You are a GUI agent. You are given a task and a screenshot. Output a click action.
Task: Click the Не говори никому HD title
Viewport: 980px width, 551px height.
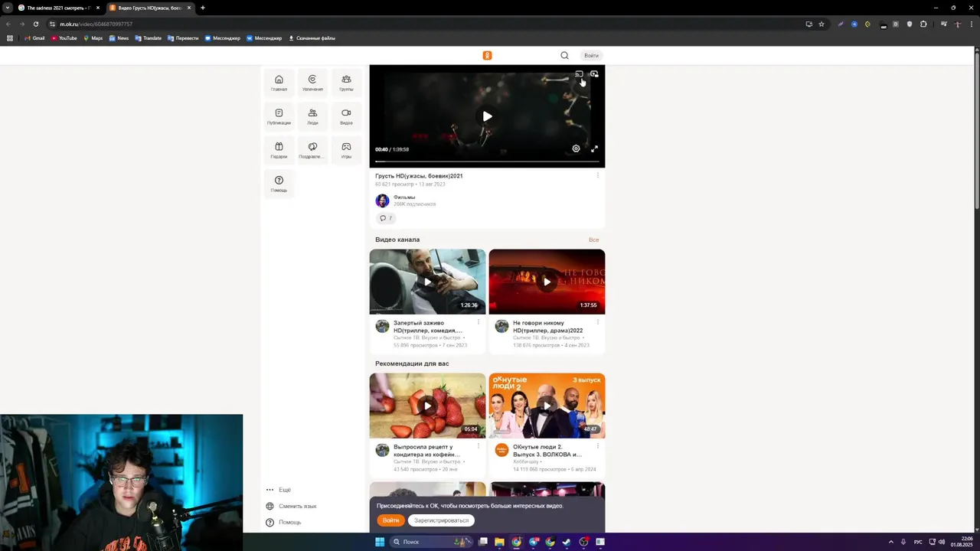click(547, 327)
